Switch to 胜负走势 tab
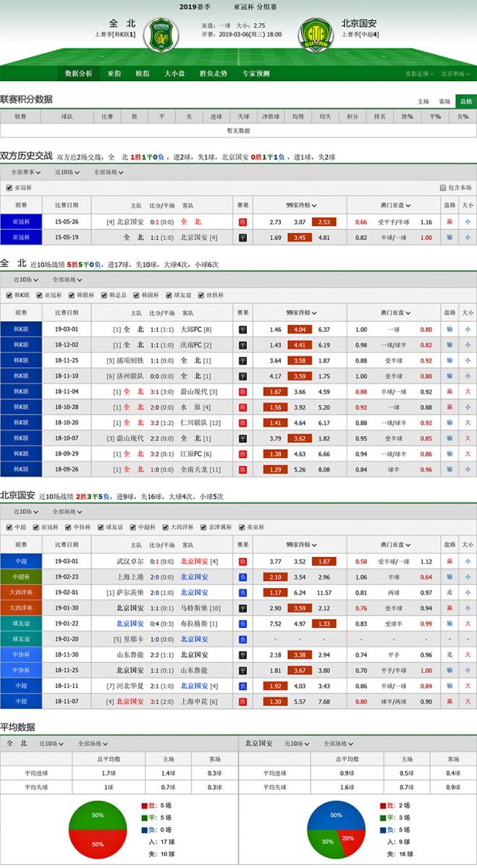The image size is (477, 868). 214,73
